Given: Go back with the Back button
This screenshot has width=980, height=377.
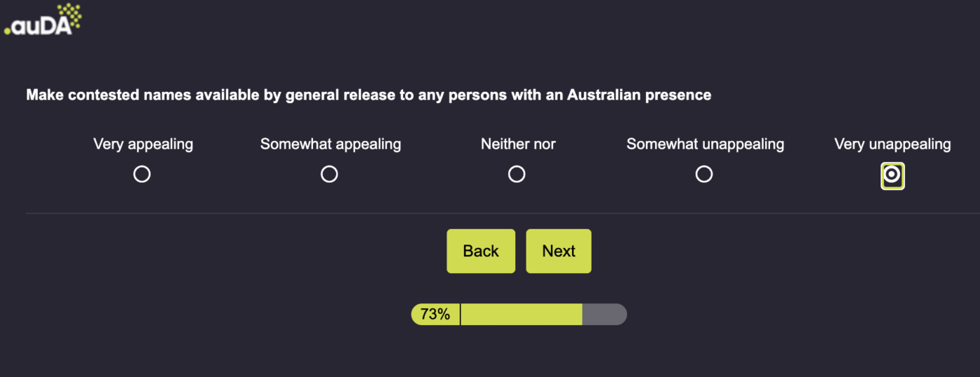Looking at the screenshot, I should click(x=481, y=251).
